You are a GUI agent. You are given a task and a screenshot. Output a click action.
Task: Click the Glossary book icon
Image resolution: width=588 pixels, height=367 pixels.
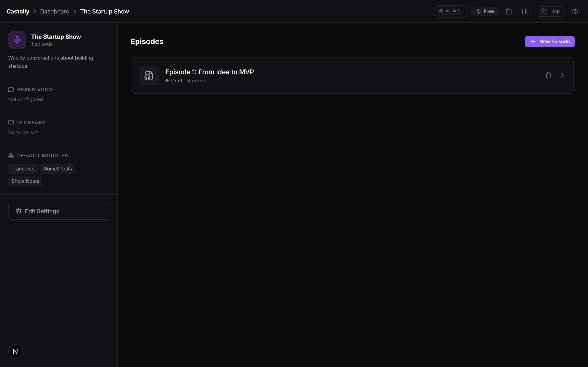coord(11,123)
